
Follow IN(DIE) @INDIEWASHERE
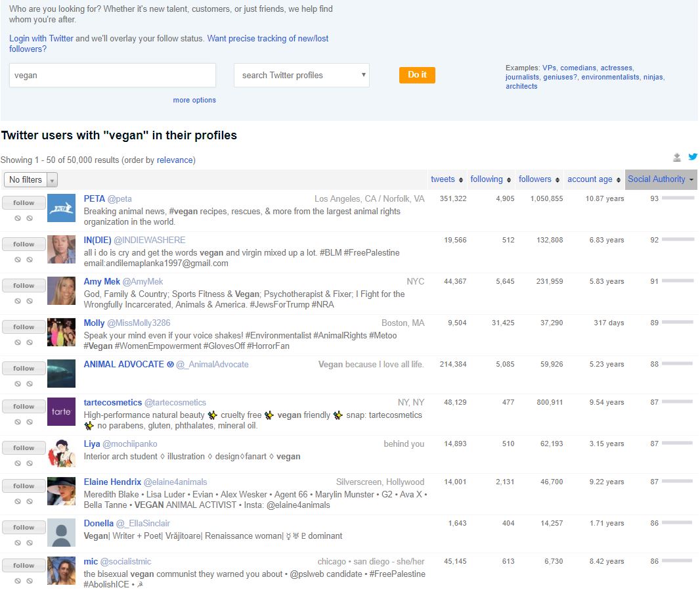(x=24, y=244)
